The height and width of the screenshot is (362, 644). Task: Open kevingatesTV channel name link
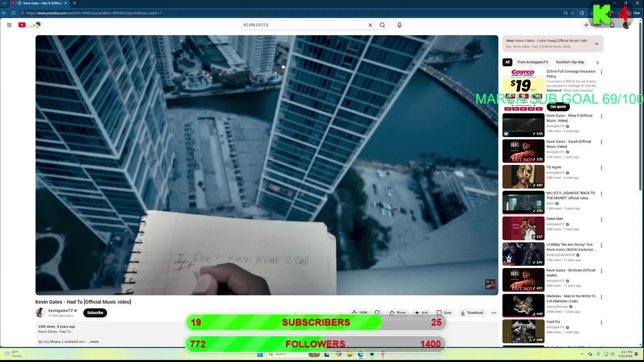(x=60, y=311)
